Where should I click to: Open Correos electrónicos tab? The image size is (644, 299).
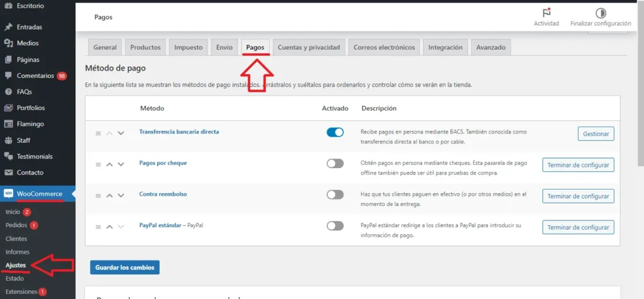384,47
